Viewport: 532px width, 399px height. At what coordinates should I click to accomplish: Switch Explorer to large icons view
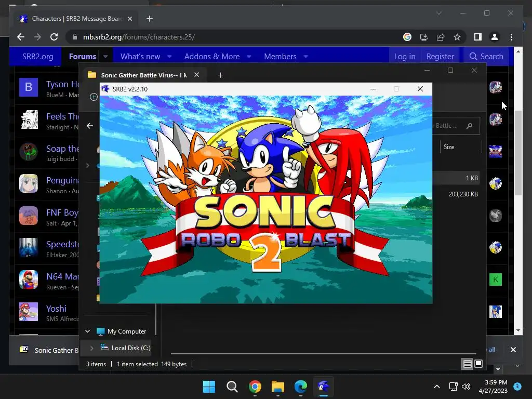(x=478, y=364)
